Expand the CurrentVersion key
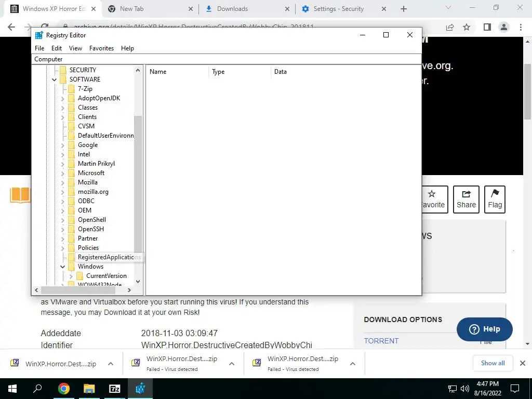Screen dimensions: 532x399 coord(71,276)
